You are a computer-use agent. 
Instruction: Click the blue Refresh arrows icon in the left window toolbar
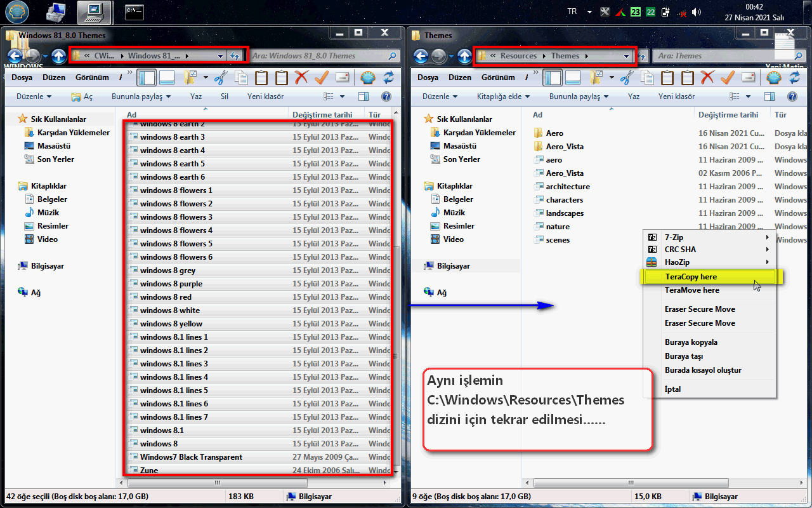click(388, 77)
